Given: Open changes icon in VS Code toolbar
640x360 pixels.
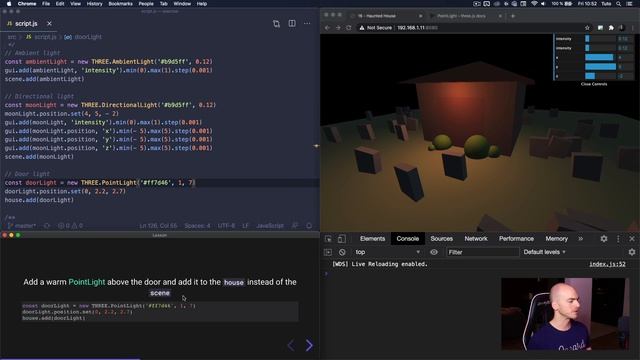Looking at the screenshot, I should (x=276, y=24).
